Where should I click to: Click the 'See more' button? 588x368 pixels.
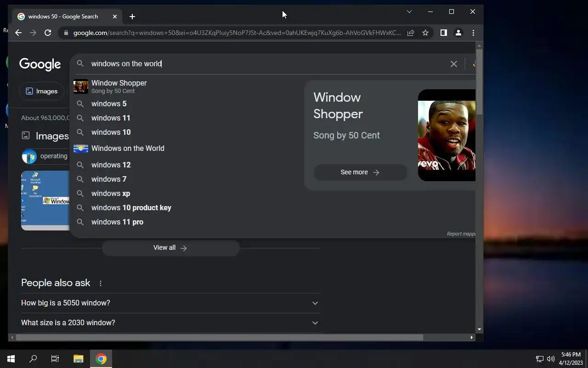(x=360, y=172)
